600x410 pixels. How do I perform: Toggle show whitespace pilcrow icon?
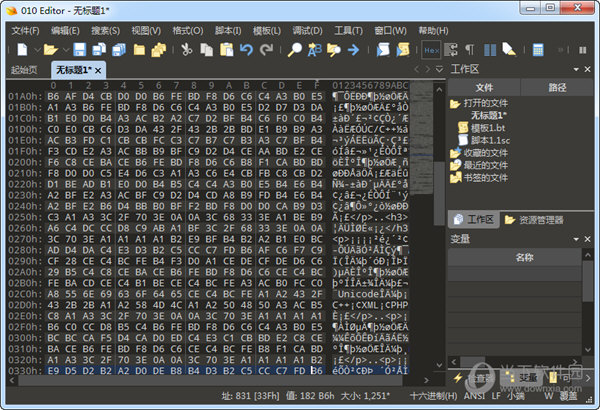[470, 50]
